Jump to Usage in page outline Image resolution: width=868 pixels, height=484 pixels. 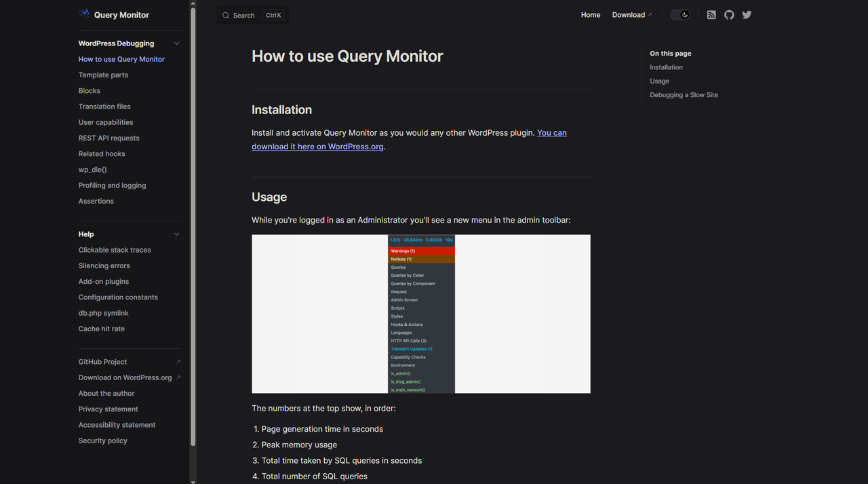click(x=659, y=81)
